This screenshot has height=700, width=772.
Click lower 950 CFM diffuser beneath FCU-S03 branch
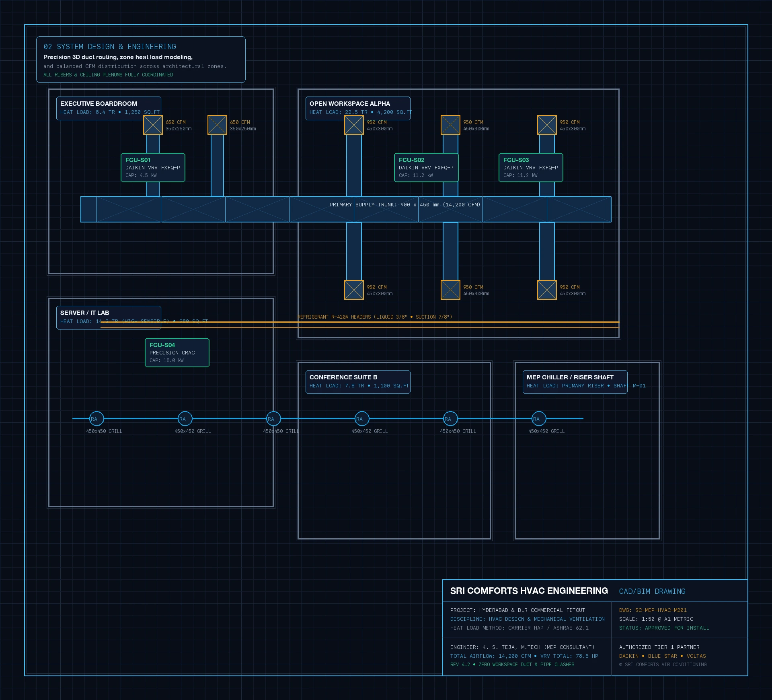pyautogui.click(x=547, y=290)
